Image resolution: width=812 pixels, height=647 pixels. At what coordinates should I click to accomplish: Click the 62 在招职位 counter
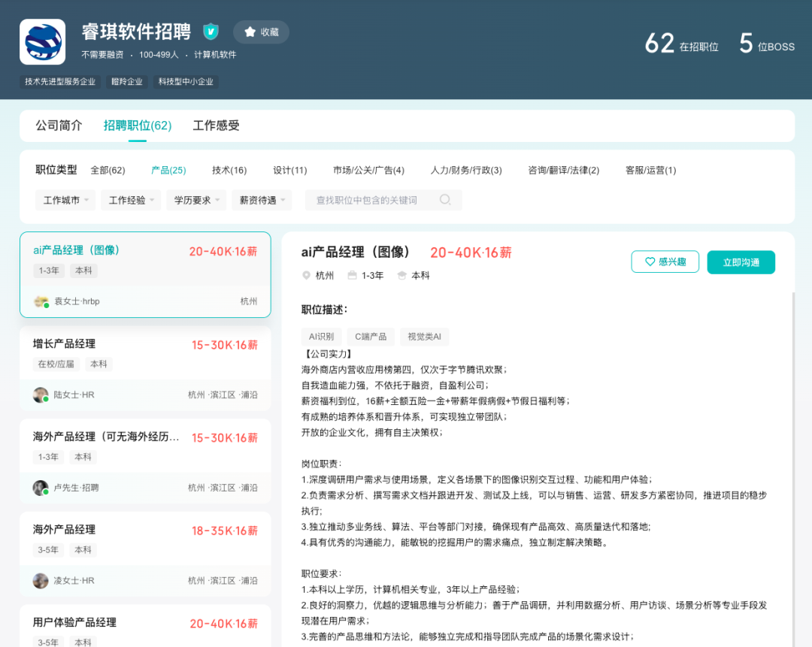point(681,44)
